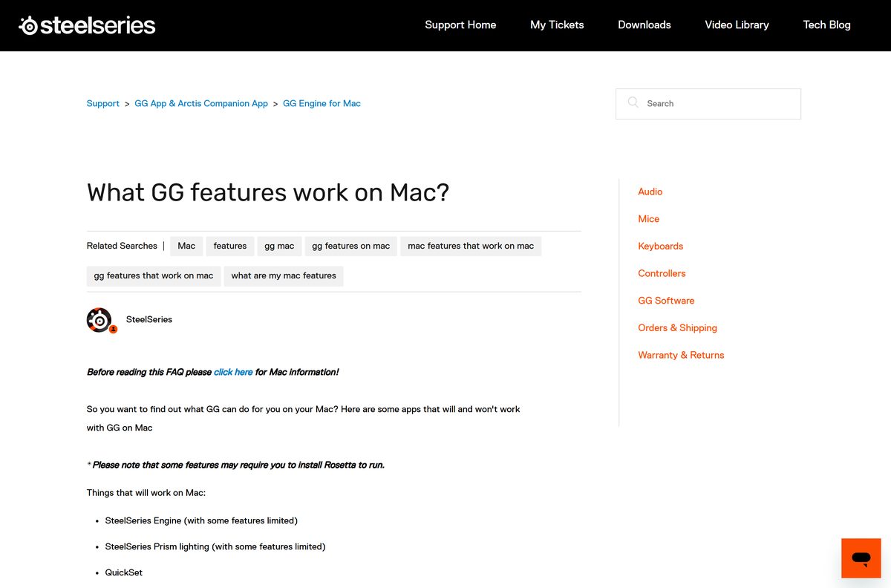Click the 'SteelSeries Engine (with some features limited)' bullet
The image size is (891, 588).
click(201, 520)
